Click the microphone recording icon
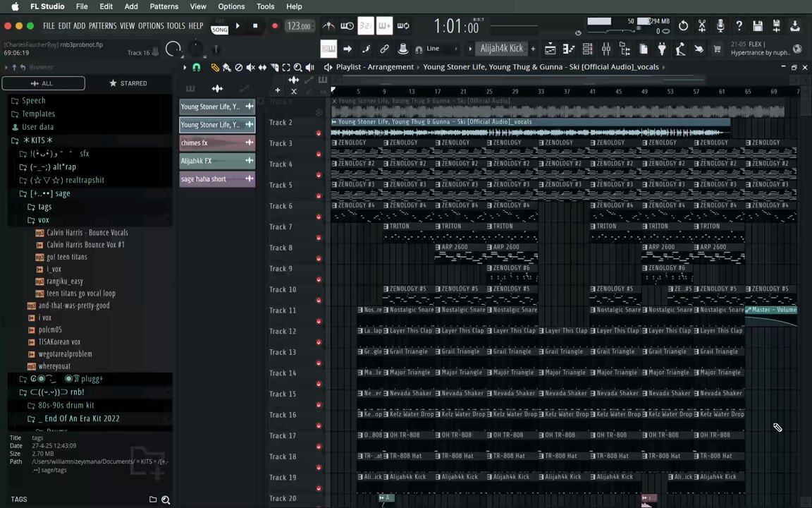Image resolution: width=812 pixels, height=508 pixels. (x=720, y=26)
